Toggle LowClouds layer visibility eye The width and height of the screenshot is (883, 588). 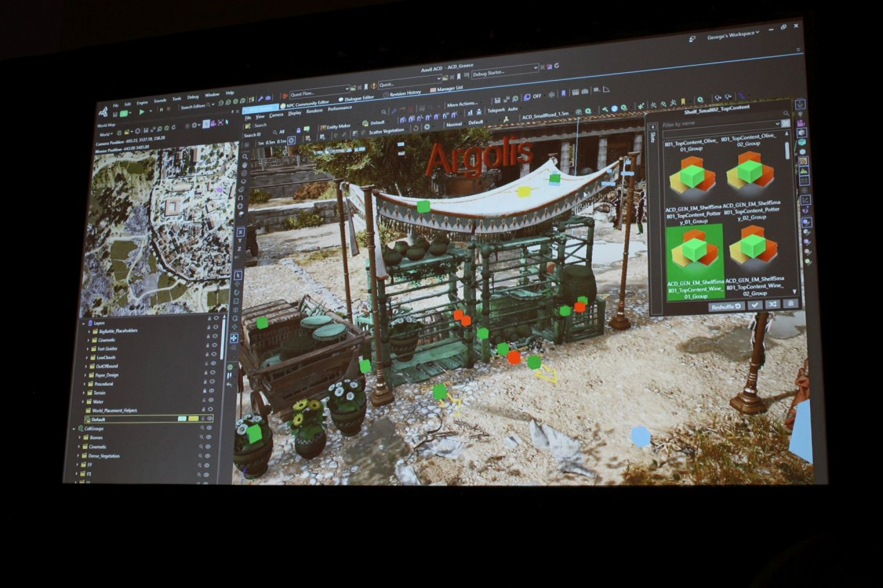214,354
